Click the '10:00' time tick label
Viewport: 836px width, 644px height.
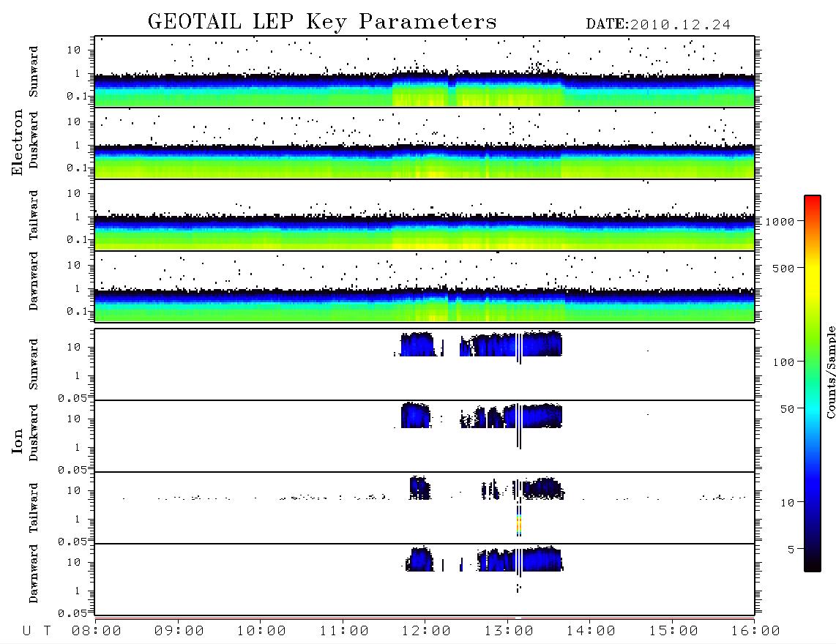tap(261, 632)
